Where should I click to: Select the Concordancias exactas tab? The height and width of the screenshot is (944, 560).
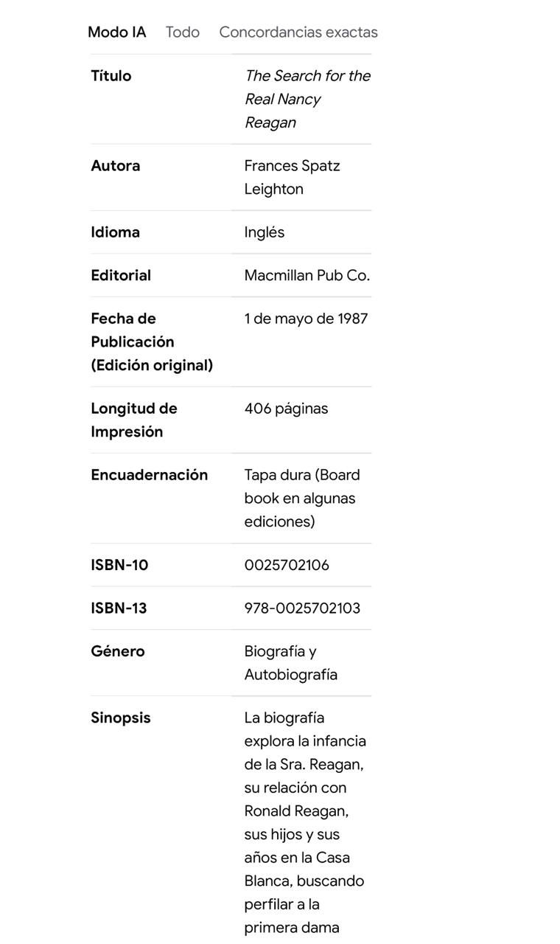click(x=298, y=32)
